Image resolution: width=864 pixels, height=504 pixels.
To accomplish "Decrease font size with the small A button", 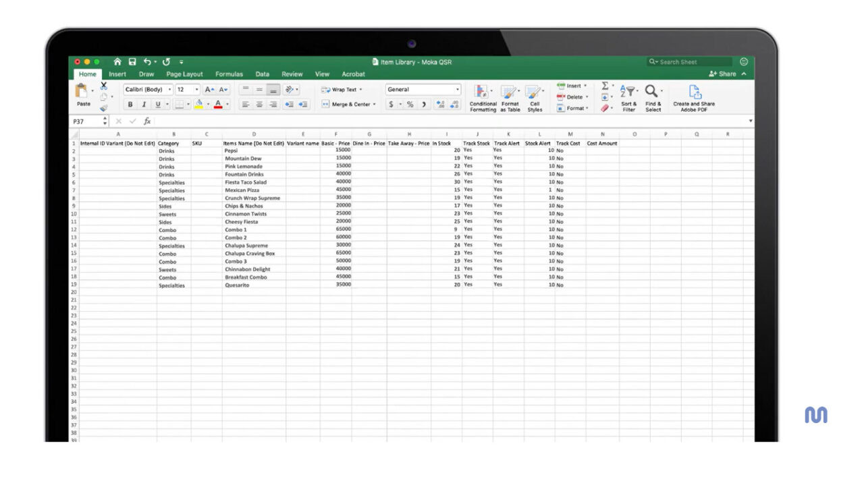I will tap(223, 89).
